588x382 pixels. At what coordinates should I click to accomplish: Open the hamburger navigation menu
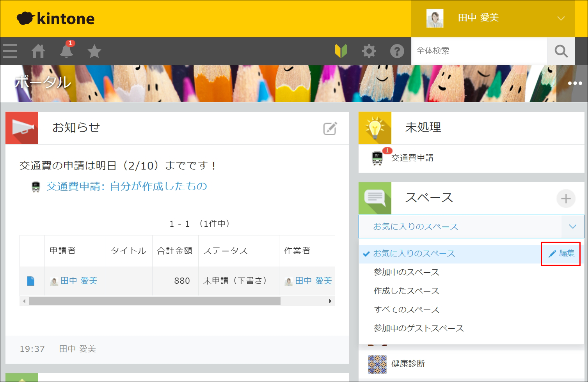click(x=10, y=51)
